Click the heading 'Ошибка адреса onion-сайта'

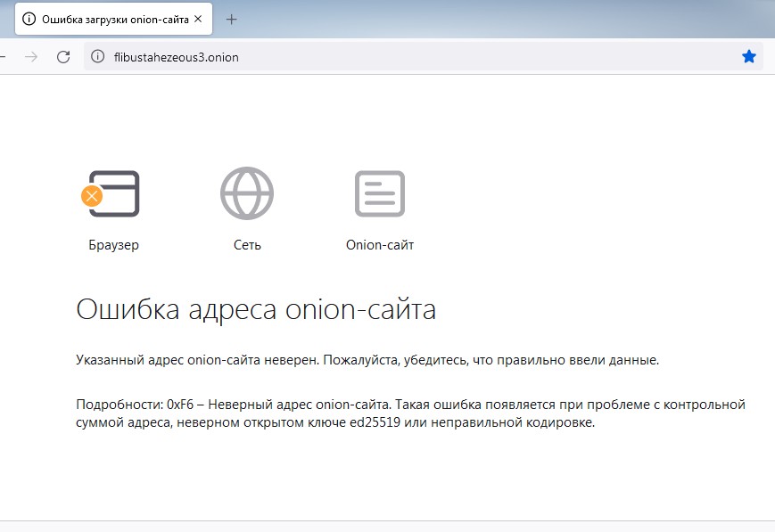256,309
